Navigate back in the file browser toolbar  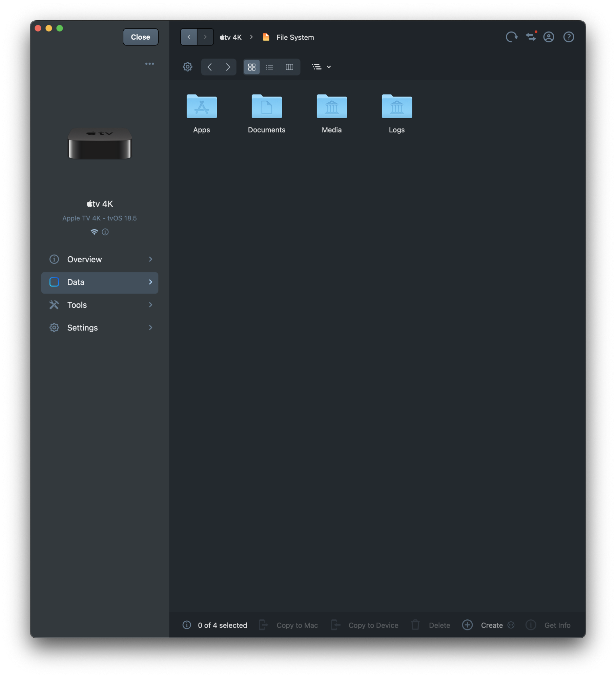pyautogui.click(x=210, y=67)
